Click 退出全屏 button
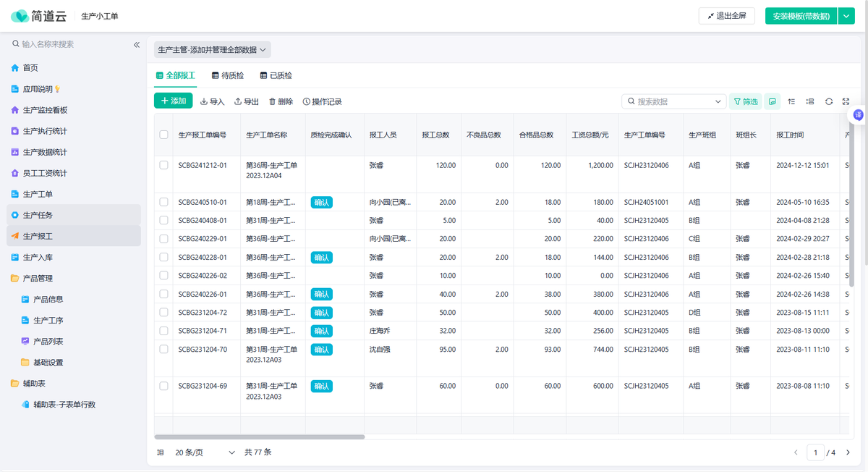 (x=726, y=16)
